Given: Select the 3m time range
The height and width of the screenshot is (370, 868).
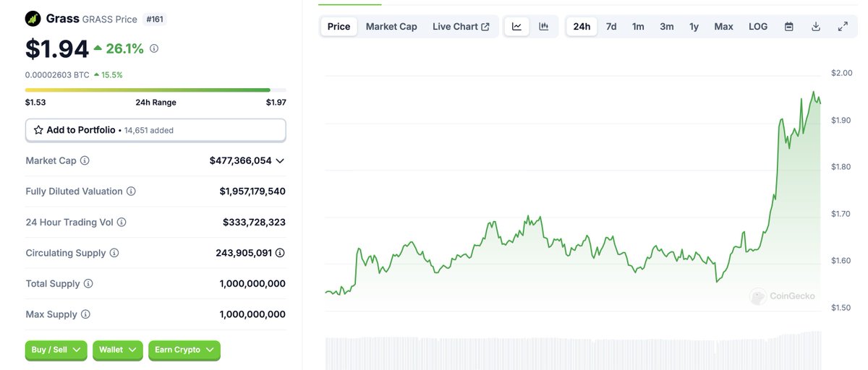Looking at the screenshot, I should [x=667, y=27].
